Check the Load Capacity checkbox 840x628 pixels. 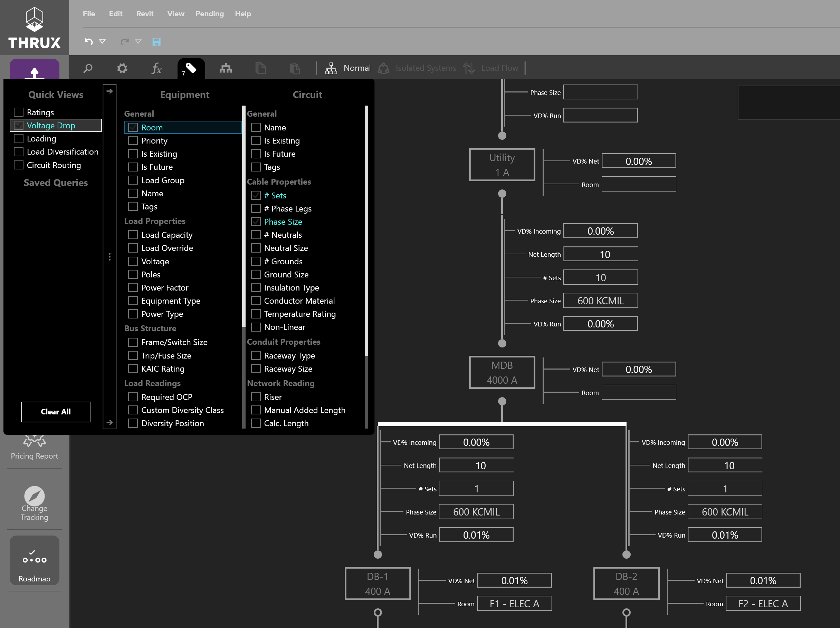pos(133,235)
